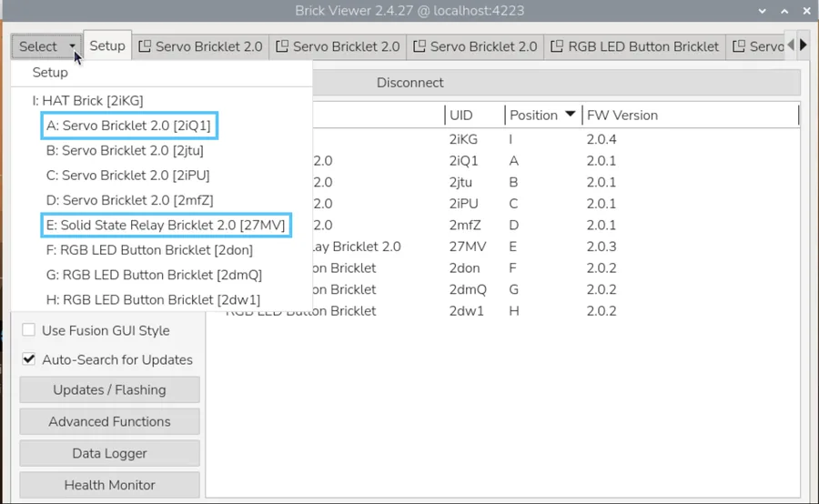Click the Disconnect button
Screen dimensions: 819x504
(x=410, y=83)
